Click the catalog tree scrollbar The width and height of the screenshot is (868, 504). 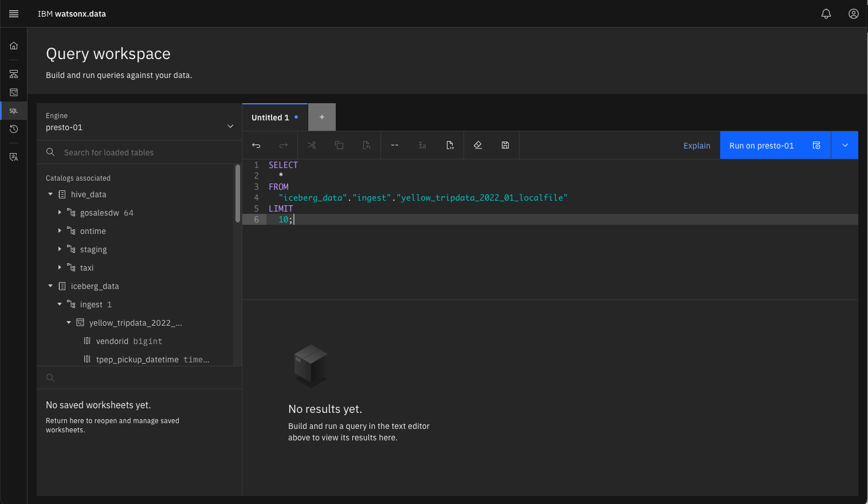pyautogui.click(x=238, y=194)
